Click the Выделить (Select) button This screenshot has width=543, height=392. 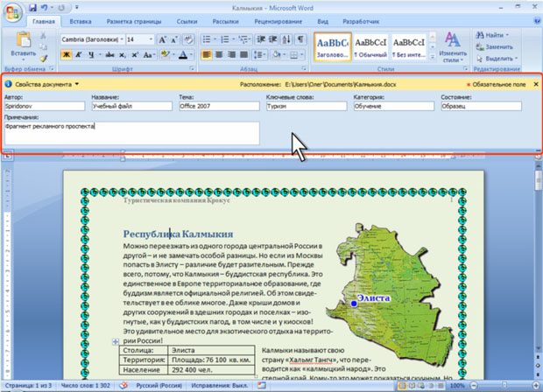pos(497,59)
